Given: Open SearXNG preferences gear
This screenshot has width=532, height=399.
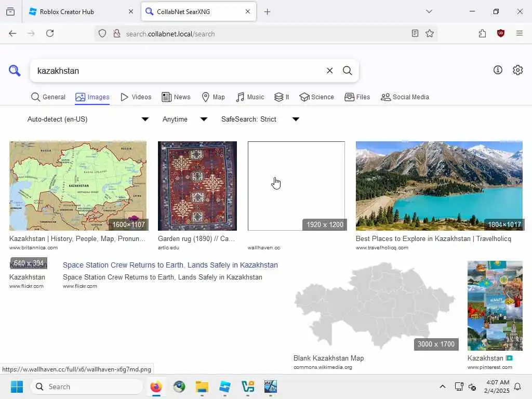Looking at the screenshot, I should (x=518, y=70).
